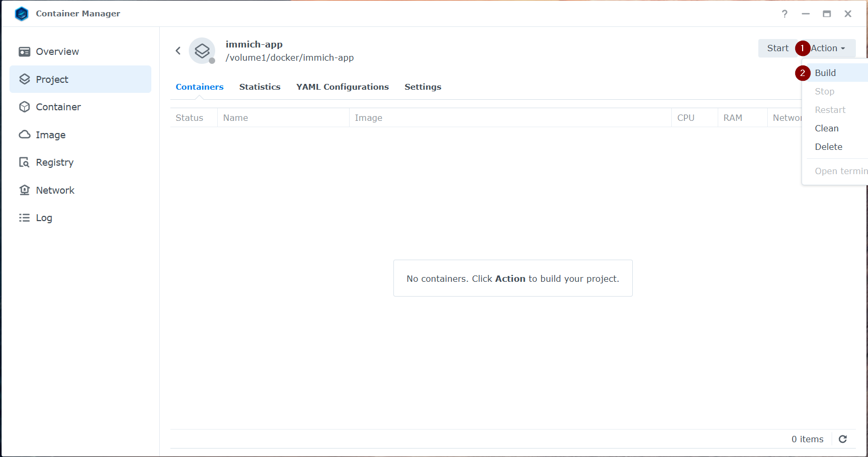Click the Container Manager window title
The height and width of the screenshot is (457, 868).
tap(78, 14)
